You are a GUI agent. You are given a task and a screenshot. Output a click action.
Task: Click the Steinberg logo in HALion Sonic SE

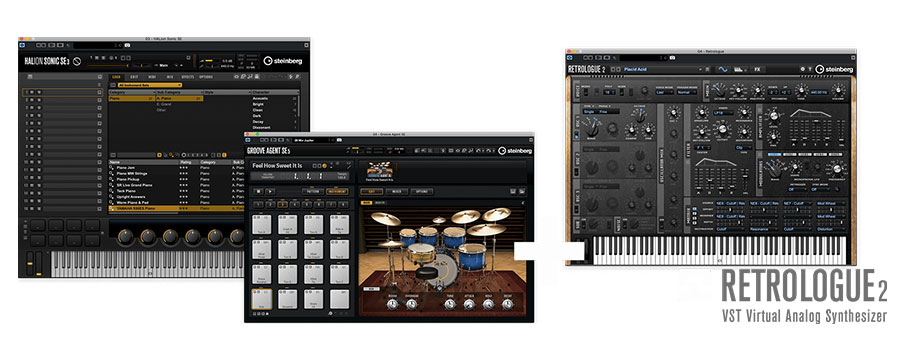(283, 60)
